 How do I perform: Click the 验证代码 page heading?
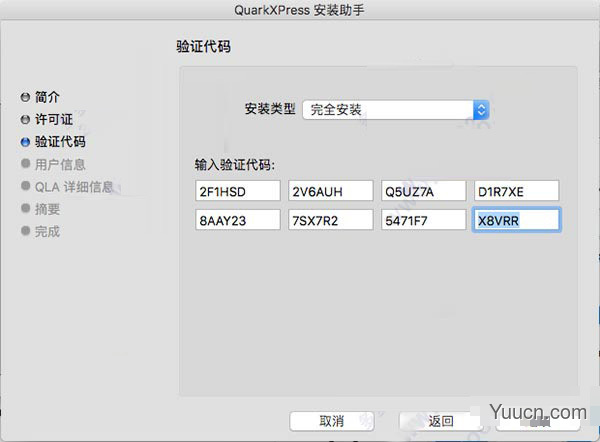pos(204,47)
